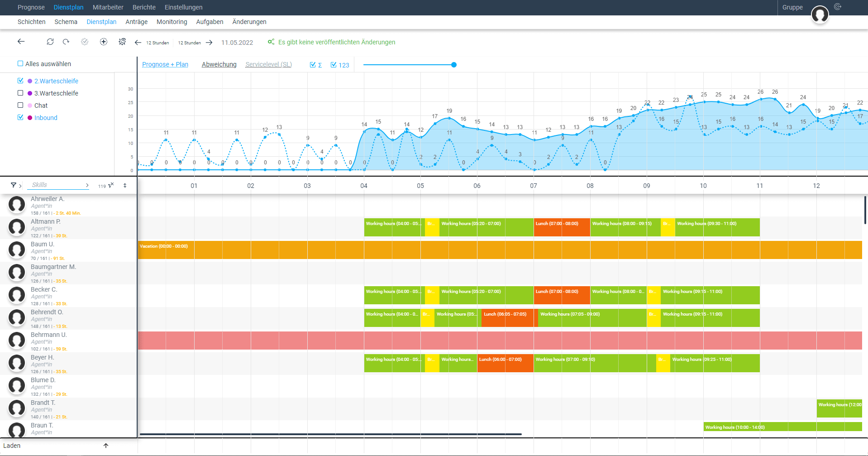This screenshot has width=868, height=456.
Task: Select the Prognose + Plan chart view
Action: pyautogui.click(x=165, y=64)
